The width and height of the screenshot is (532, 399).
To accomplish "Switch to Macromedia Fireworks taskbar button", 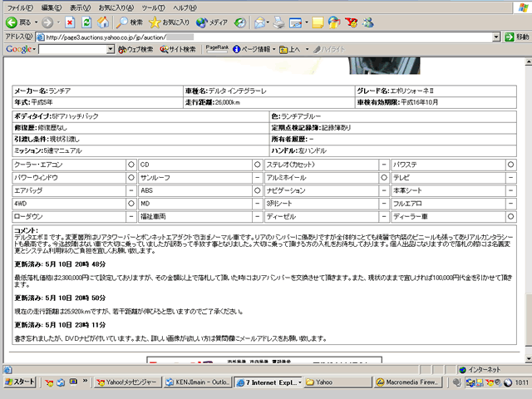I will tap(408, 382).
